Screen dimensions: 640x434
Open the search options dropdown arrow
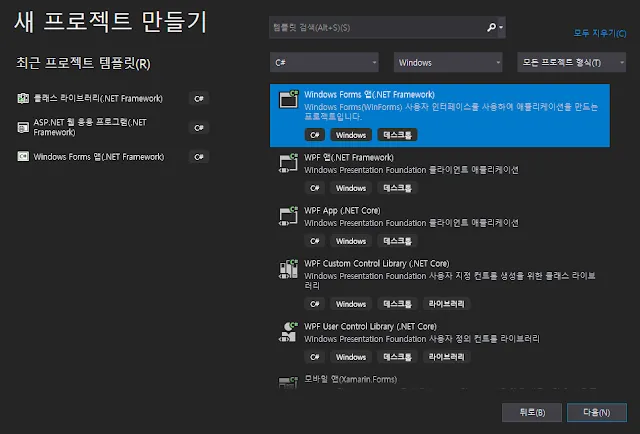(501, 27)
